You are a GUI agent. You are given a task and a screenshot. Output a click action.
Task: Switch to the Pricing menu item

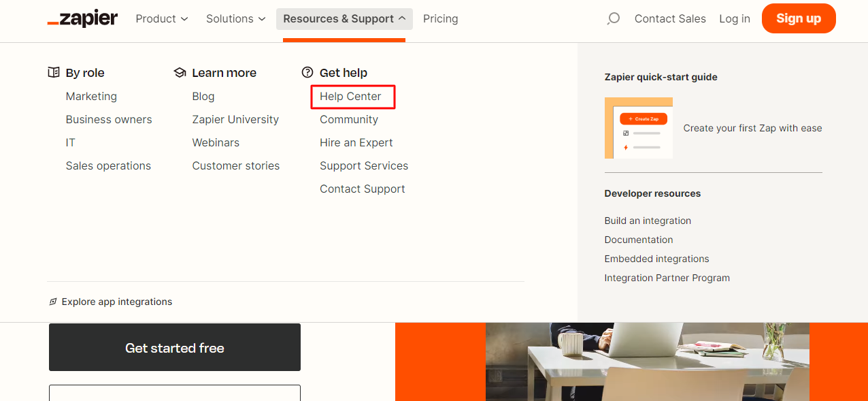(x=440, y=18)
